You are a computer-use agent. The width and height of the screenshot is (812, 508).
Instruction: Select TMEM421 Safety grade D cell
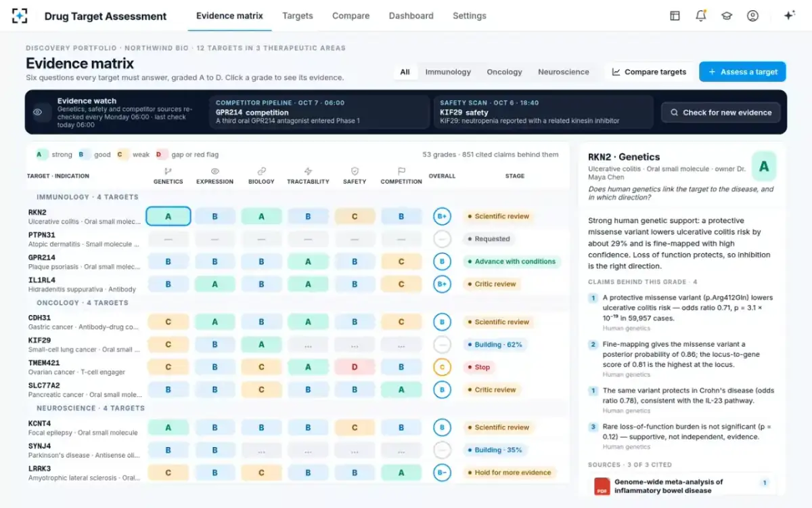coord(355,367)
